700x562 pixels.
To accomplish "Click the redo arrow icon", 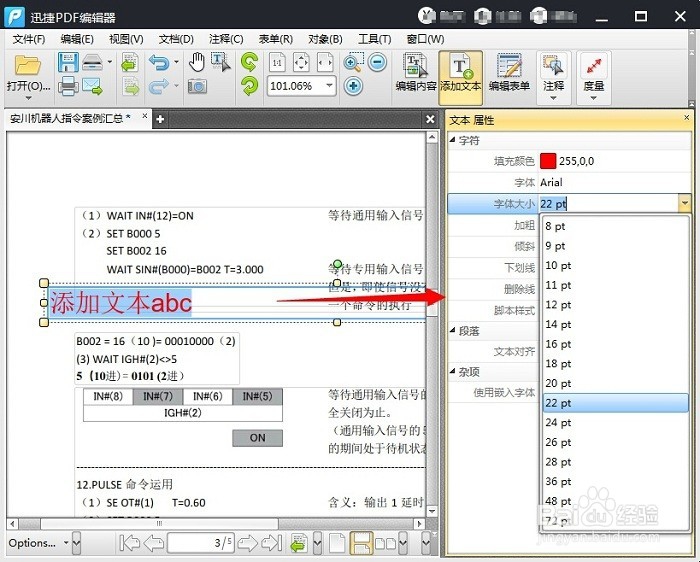I will [x=159, y=86].
